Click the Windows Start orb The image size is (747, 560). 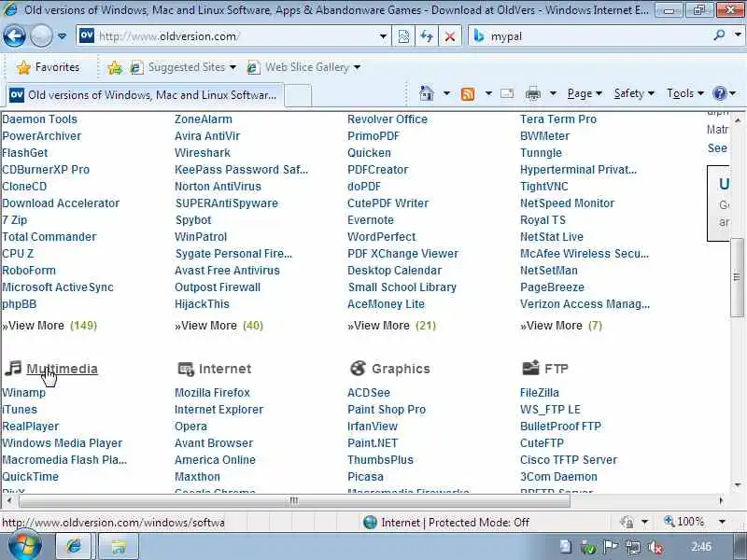tap(25, 546)
